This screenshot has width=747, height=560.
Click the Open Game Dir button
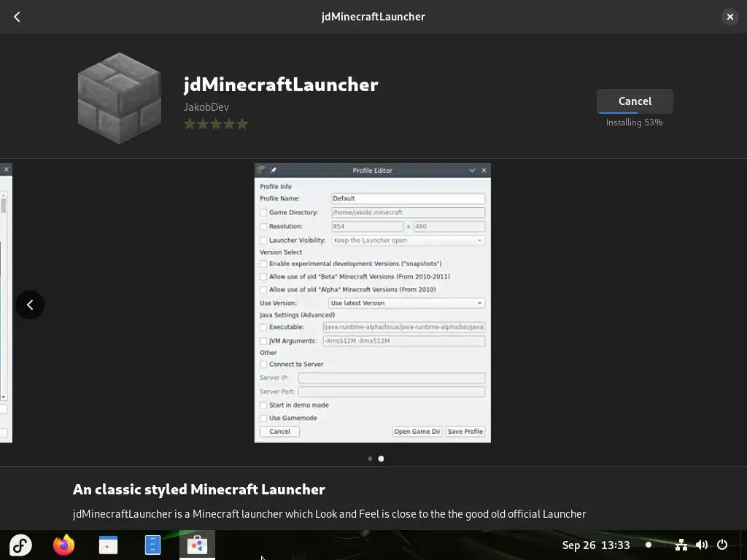coord(417,432)
